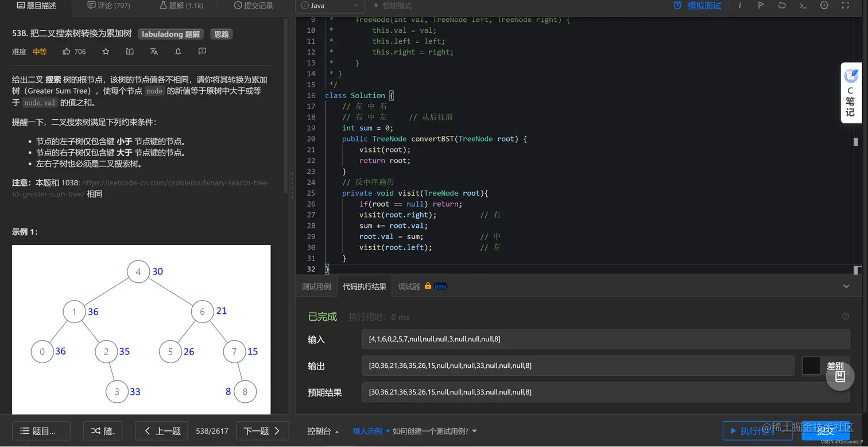Open the Java language dropdown
This screenshot has height=447, width=868.
(330, 6)
